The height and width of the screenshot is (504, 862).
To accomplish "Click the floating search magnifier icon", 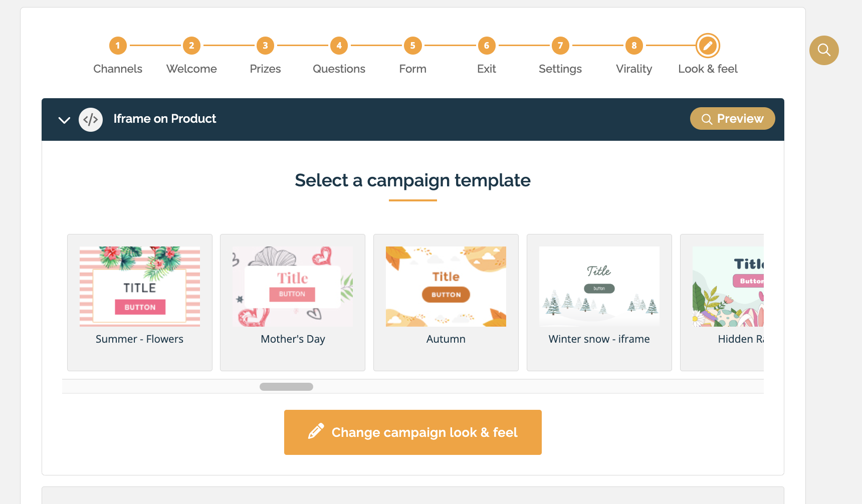I will [x=824, y=50].
